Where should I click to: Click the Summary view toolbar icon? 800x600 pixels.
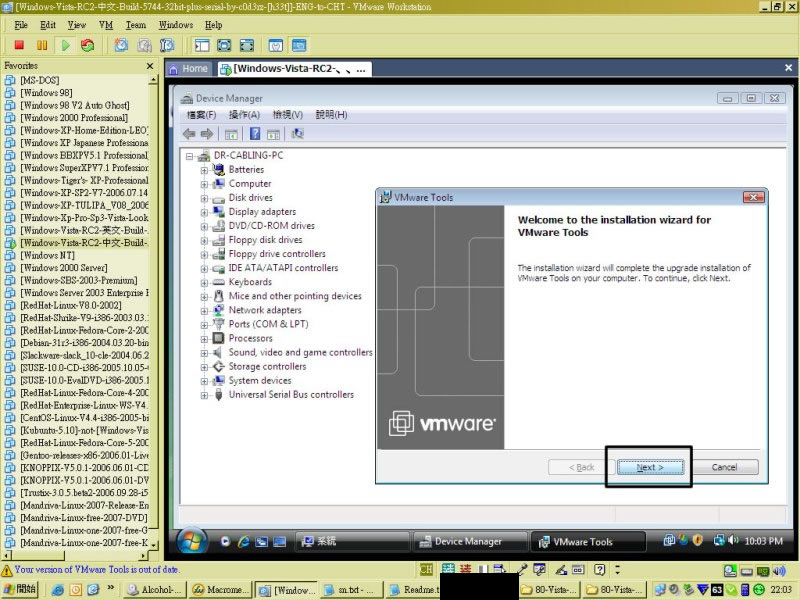(x=276, y=45)
